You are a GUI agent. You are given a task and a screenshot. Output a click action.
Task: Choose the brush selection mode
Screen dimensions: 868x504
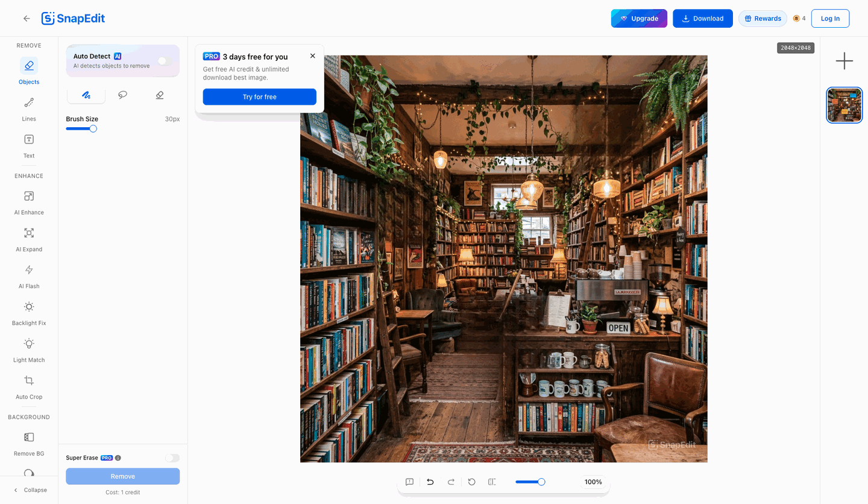click(86, 95)
